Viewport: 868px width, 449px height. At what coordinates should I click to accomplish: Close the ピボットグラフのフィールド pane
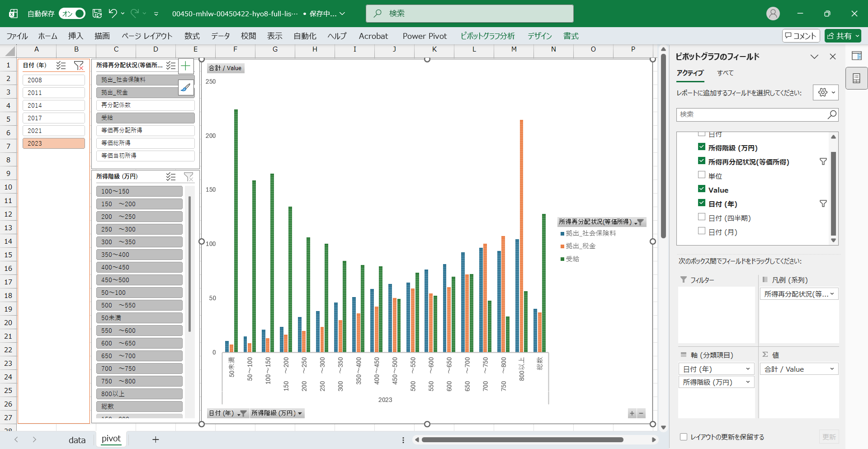pyautogui.click(x=832, y=57)
